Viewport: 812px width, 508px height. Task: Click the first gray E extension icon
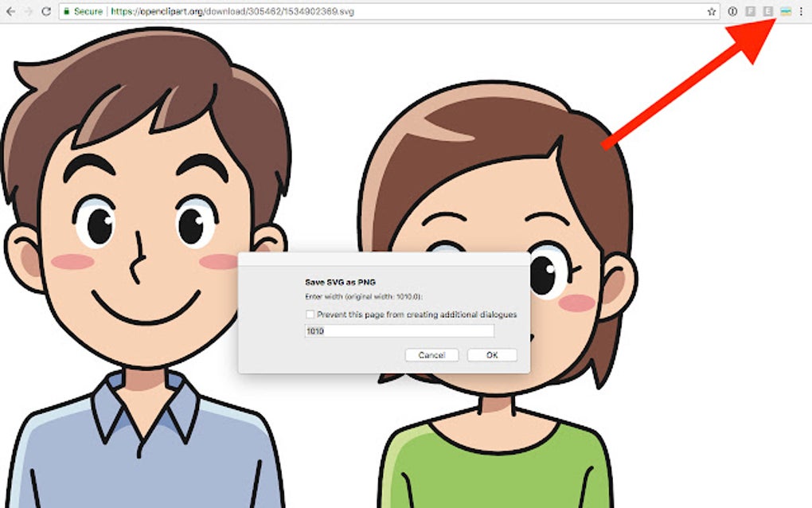tap(751, 11)
